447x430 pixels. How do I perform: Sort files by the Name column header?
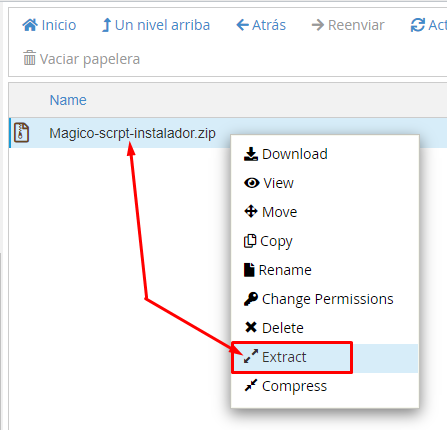[x=68, y=100]
